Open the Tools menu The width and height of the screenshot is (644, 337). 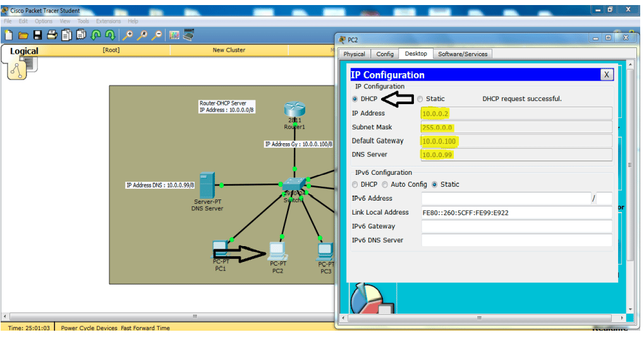[83, 21]
